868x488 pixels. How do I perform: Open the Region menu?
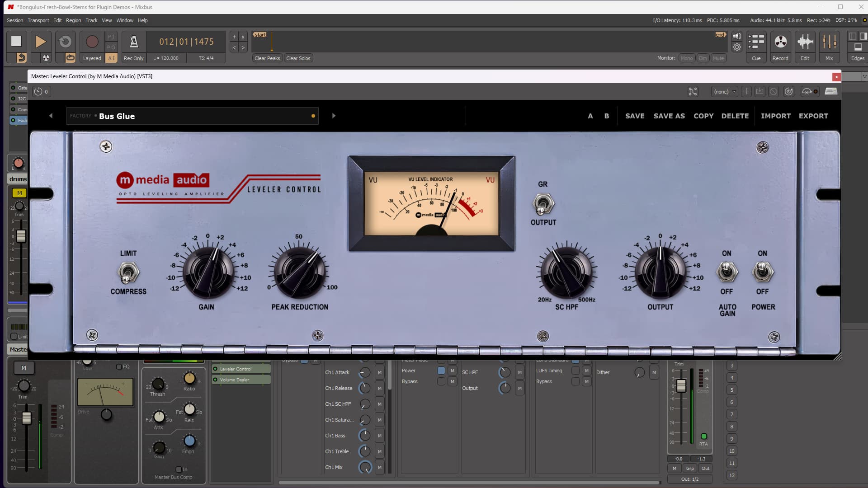click(73, 20)
